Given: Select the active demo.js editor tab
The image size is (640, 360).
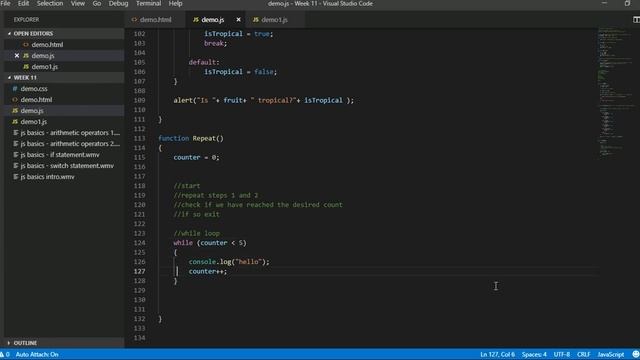Looking at the screenshot, I should coord(213,20).
